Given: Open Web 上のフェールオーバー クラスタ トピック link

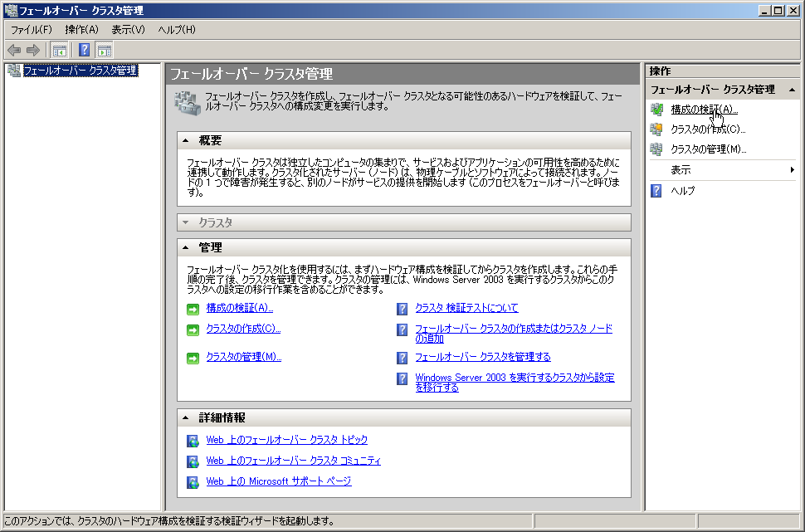Looking at the screenshot, I should 287,440.
